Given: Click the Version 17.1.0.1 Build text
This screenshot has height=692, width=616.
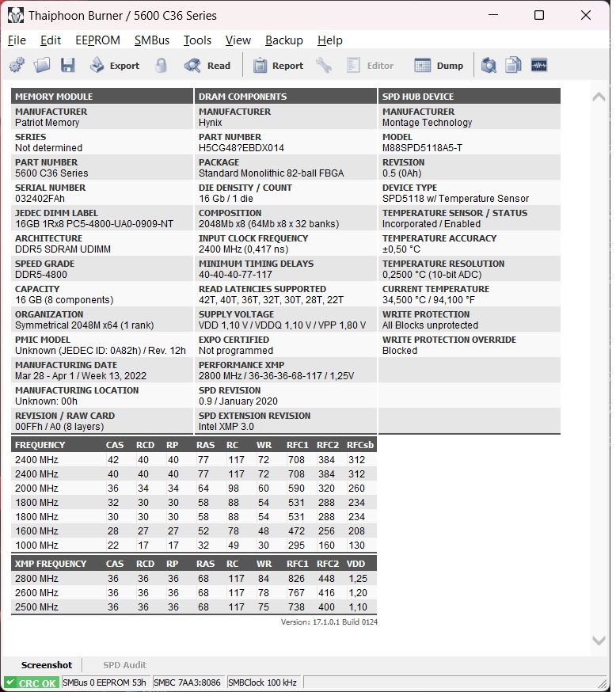Looking at the screenshot, I should [x=329, y=622].
